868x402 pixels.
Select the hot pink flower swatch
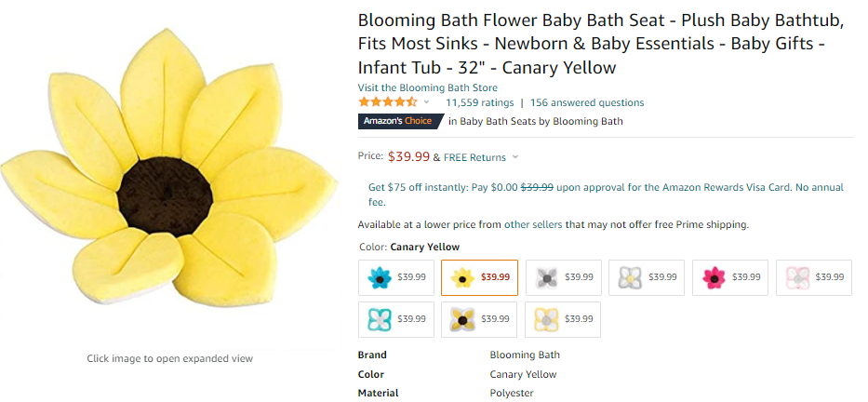pyautogui.click(x=730, y=277)
